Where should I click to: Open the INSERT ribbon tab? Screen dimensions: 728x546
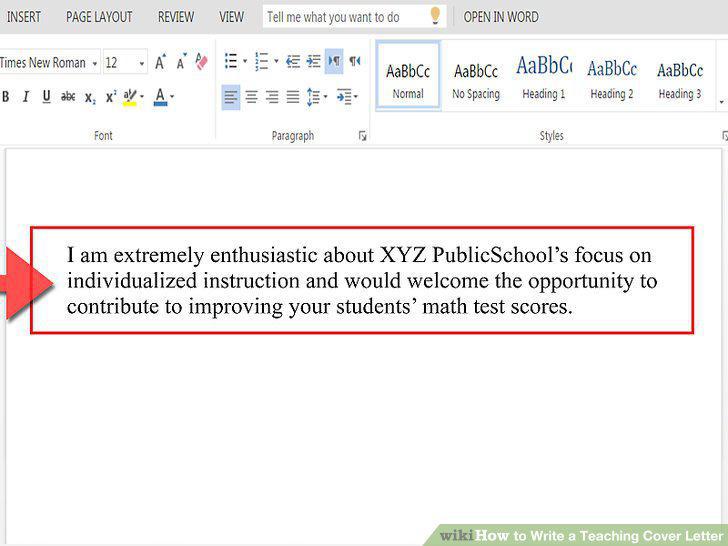24,17
